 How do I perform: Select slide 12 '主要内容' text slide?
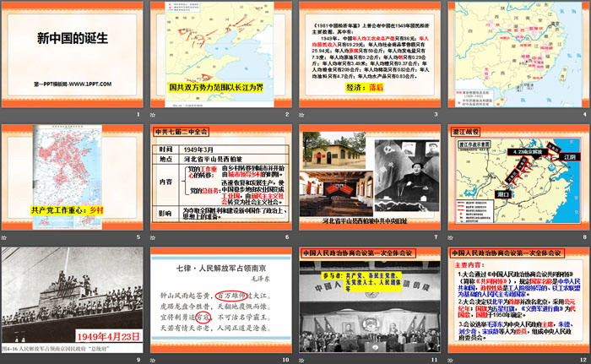[x=518, y=300]
